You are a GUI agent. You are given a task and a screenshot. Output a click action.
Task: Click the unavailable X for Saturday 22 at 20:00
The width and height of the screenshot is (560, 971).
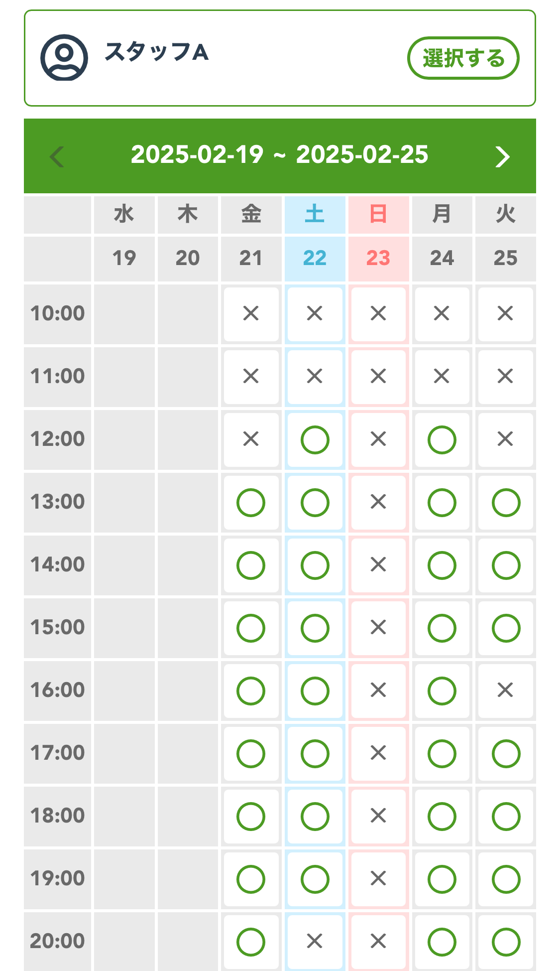click(315, 941)
